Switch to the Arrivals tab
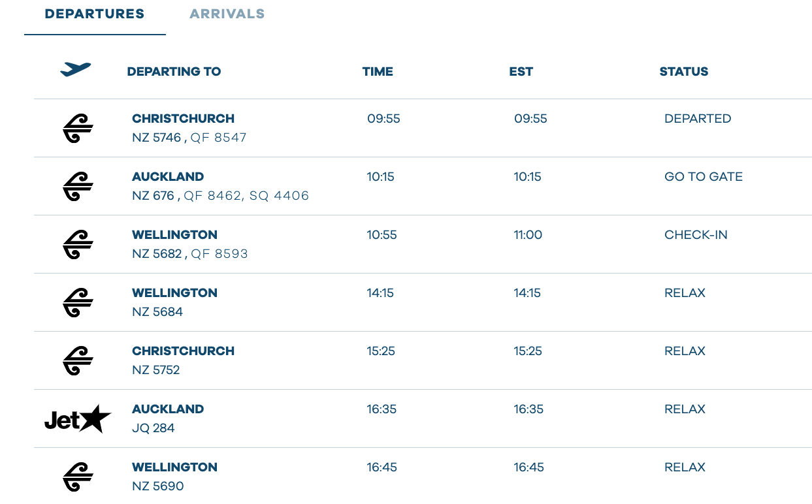Image resolution: width=812 pixels, height=504 pixels. click(227, 14)
